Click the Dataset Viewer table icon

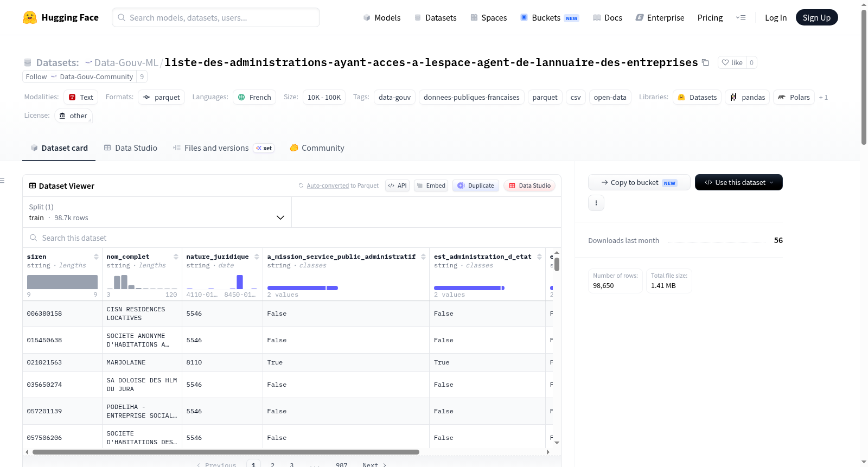(x=33, y=185)
